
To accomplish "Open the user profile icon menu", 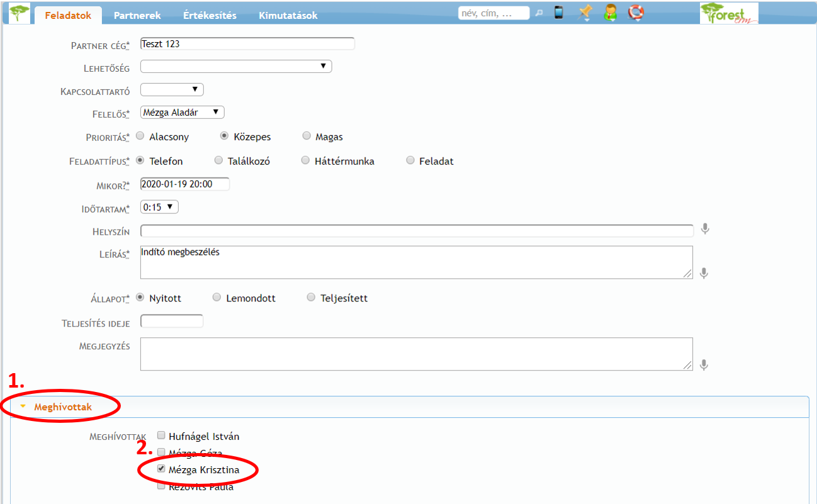I will pos(610,13).
